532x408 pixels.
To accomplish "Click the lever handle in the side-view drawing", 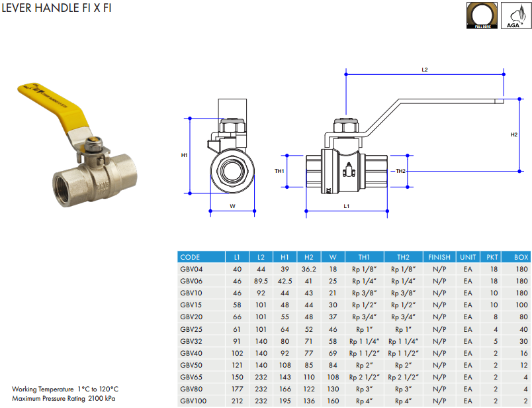I will (x=430, y=105).
